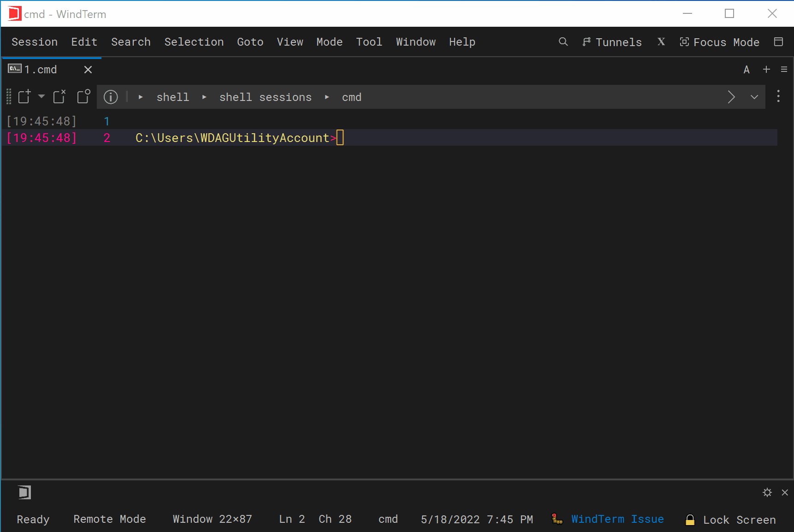Select the shell breadcrumb

pos(173,97)
